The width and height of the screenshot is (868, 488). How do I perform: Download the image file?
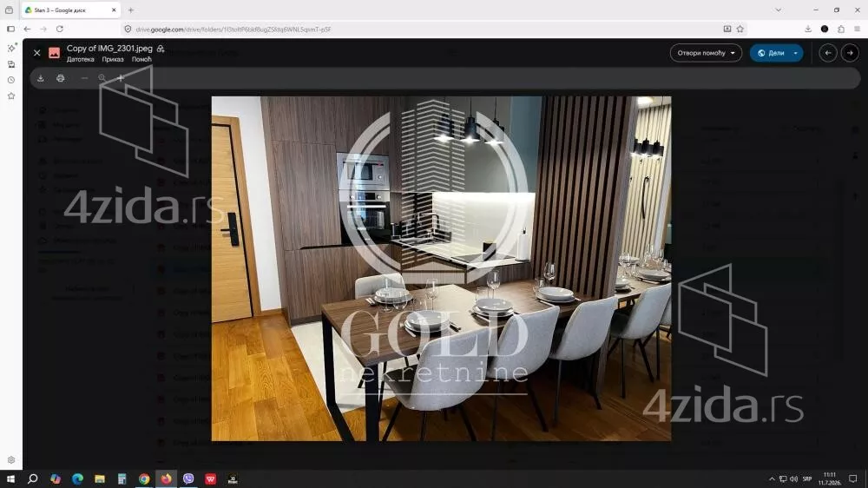point(41,78)
